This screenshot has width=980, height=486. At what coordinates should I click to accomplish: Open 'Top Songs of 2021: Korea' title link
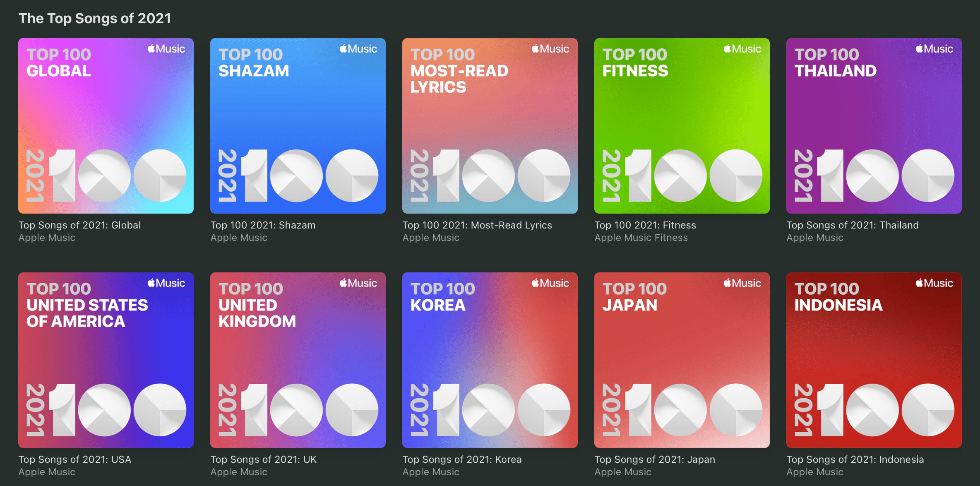coord(462,460)
